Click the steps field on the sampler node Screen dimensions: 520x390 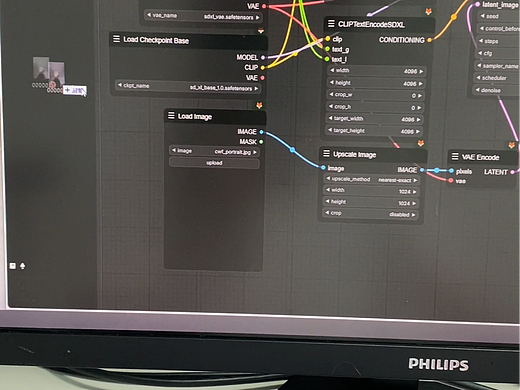pyautogui.click(x=498, y=41)
